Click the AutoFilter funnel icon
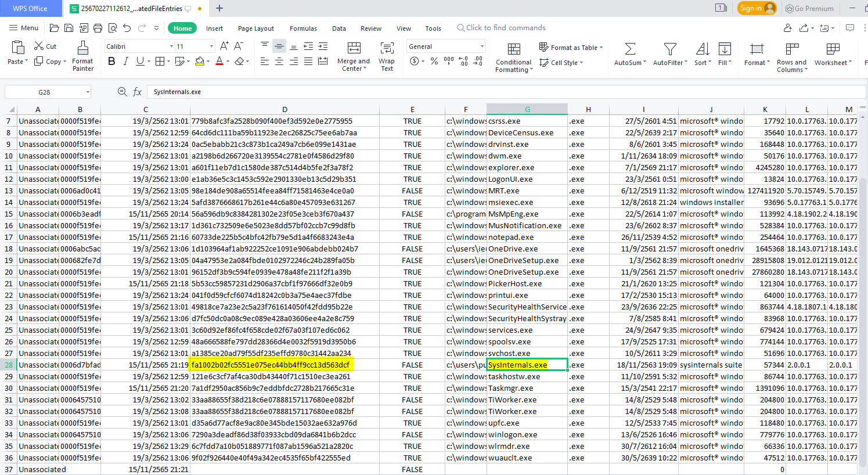Screen dimensions: 868x475 [x=670, y=49]
